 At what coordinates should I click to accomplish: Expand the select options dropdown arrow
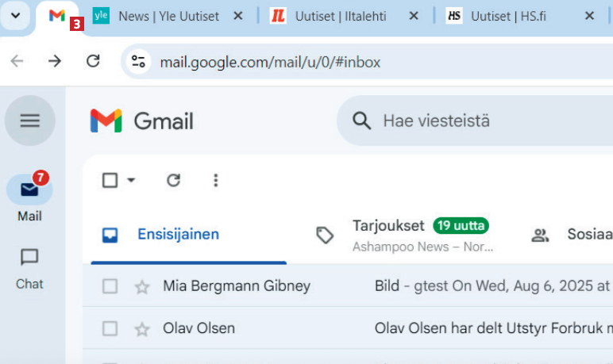tap(131, 181)
